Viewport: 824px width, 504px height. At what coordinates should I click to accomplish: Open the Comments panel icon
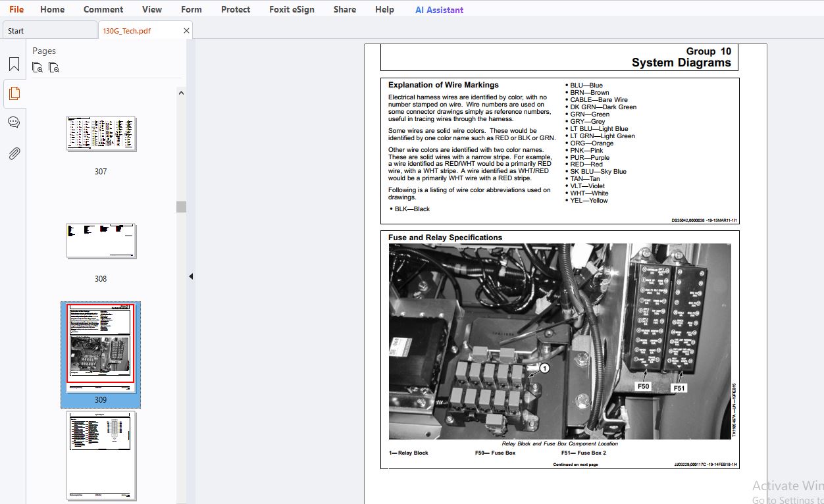coord(14,122)
